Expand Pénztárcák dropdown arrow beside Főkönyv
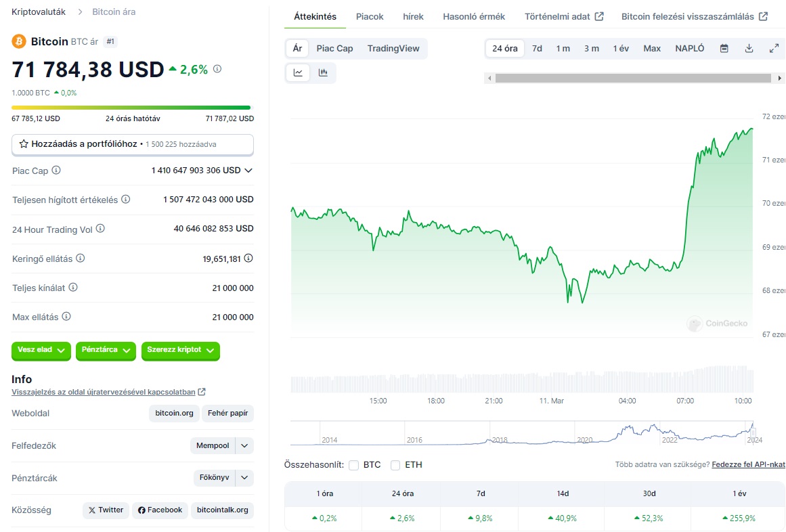Image resolution: width=786 pixels, height=532 pixels. (244, 478)
